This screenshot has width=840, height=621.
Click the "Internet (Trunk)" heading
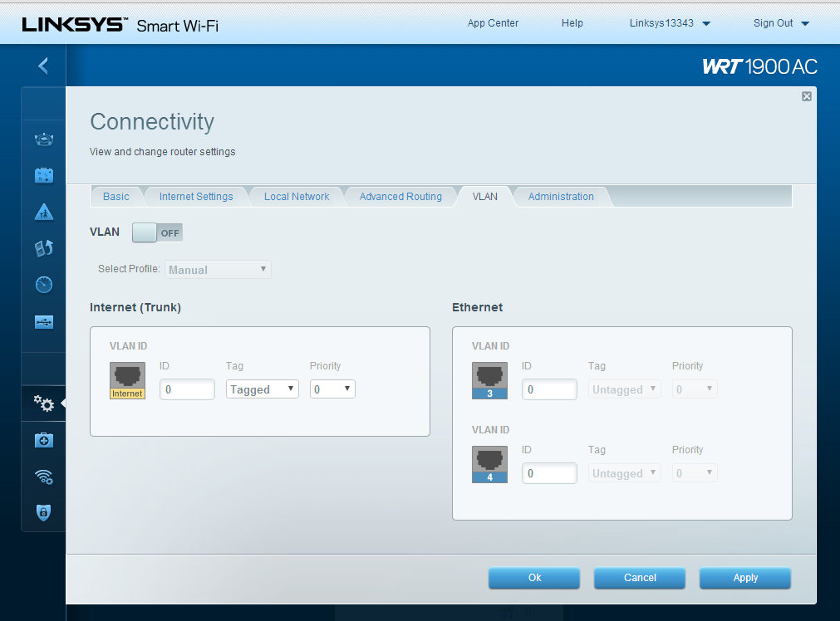coord(135,307)
